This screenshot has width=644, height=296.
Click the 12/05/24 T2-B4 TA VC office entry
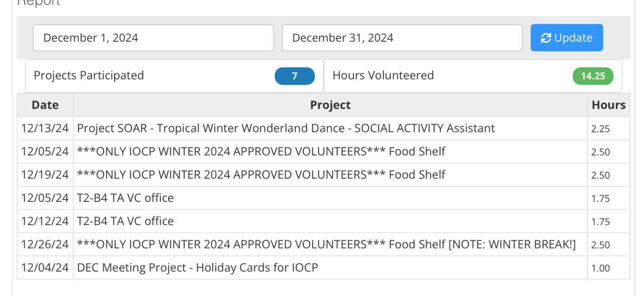click(x=125, y=198)
